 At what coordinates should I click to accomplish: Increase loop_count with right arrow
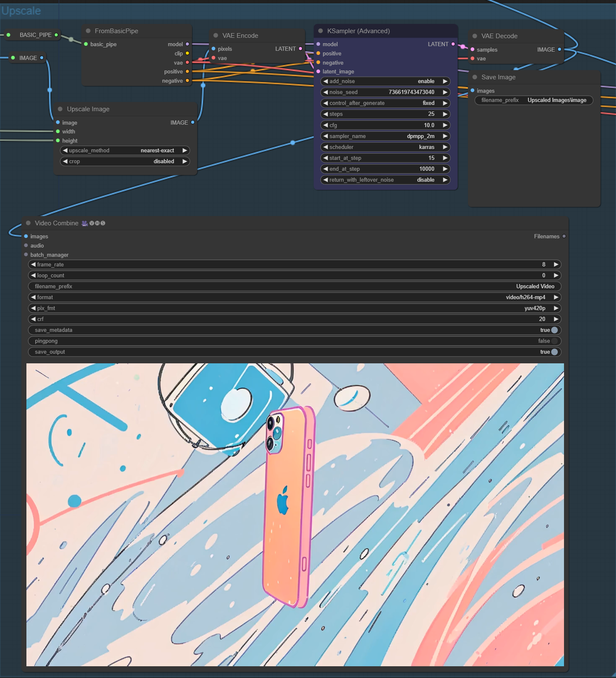556,276
